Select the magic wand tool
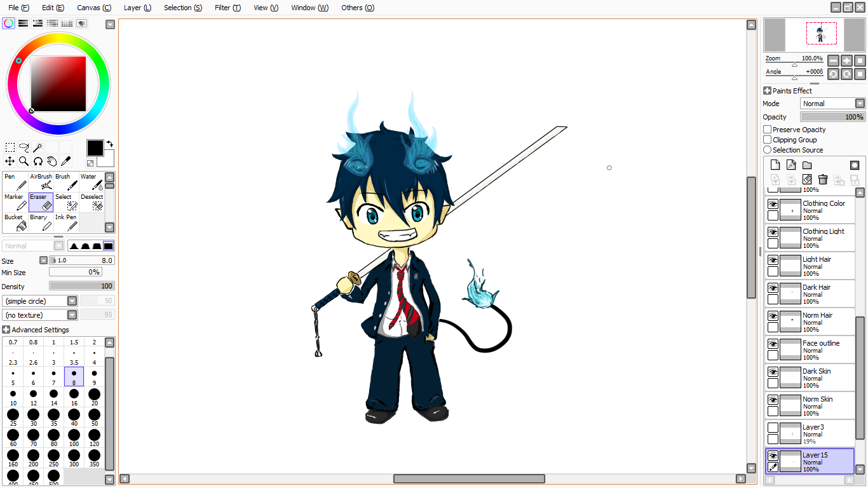868x488 pixels. (x=38, y=147)
